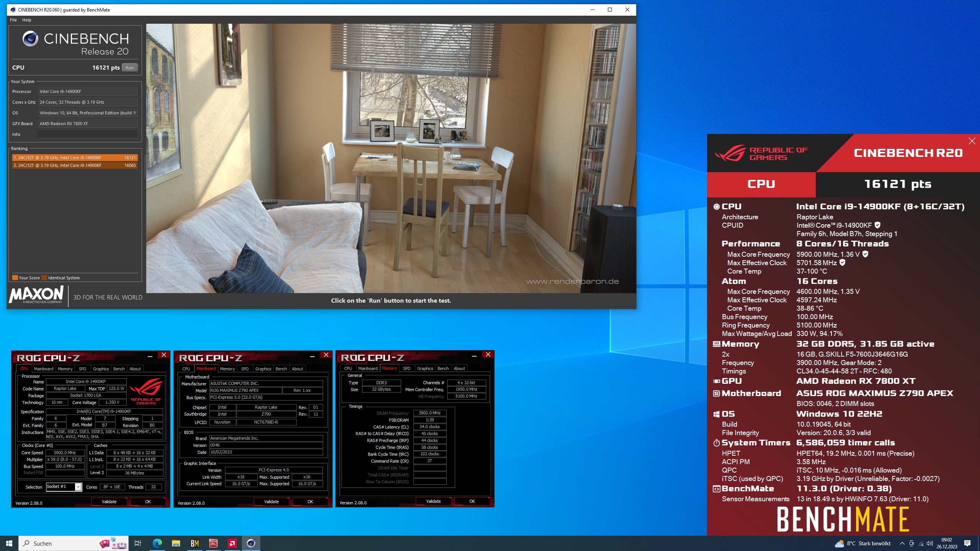Click OK in the CPU-Z Memory window
Screen dimensions: 980x551
(x=472, y=501)
